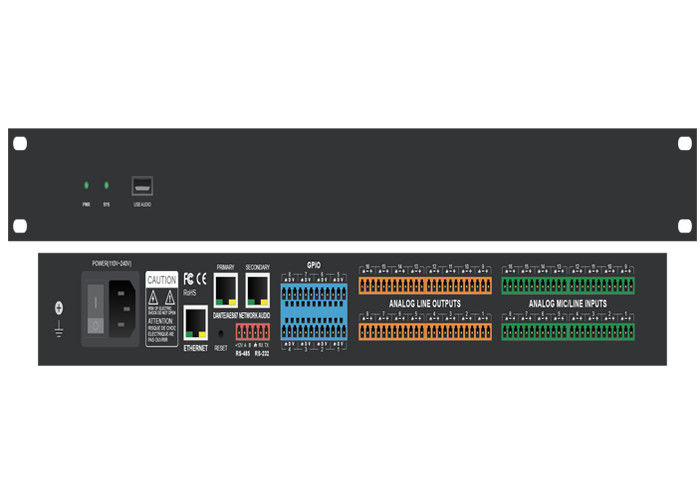Click the lower blue GPIO terminal block

314,330
